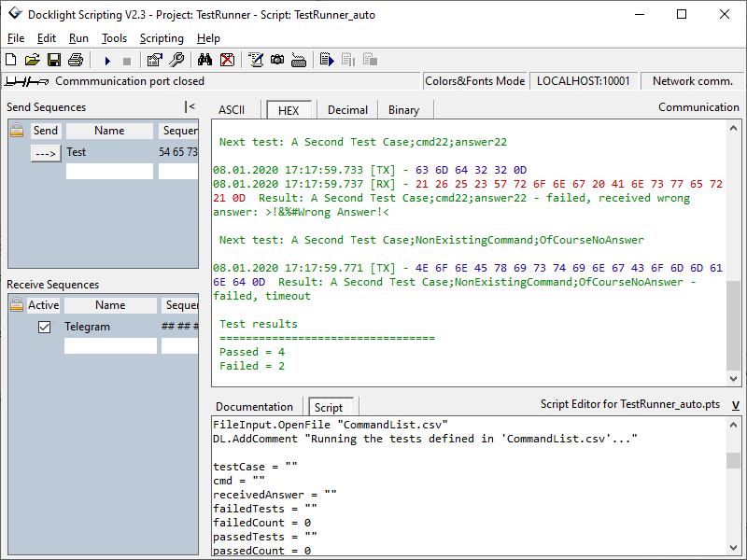Unlock the Send Sequences list padlock
The height and width of the screenshot is (560, 747).
17,131
